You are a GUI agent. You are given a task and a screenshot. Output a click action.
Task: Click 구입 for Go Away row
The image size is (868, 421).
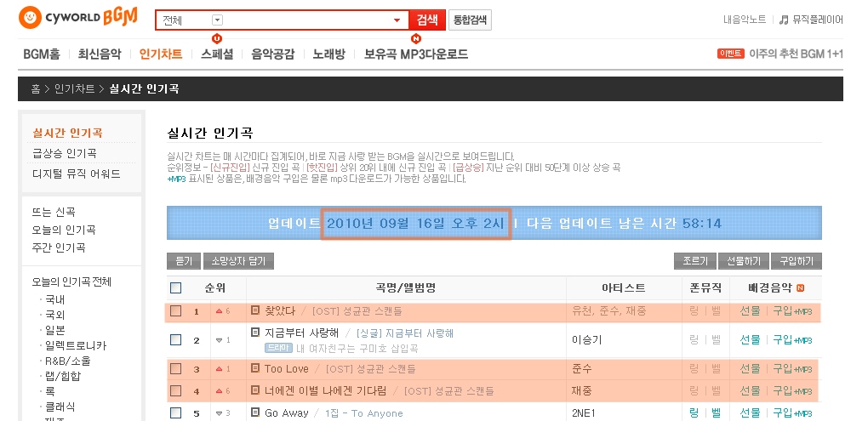tap(793, 412)
